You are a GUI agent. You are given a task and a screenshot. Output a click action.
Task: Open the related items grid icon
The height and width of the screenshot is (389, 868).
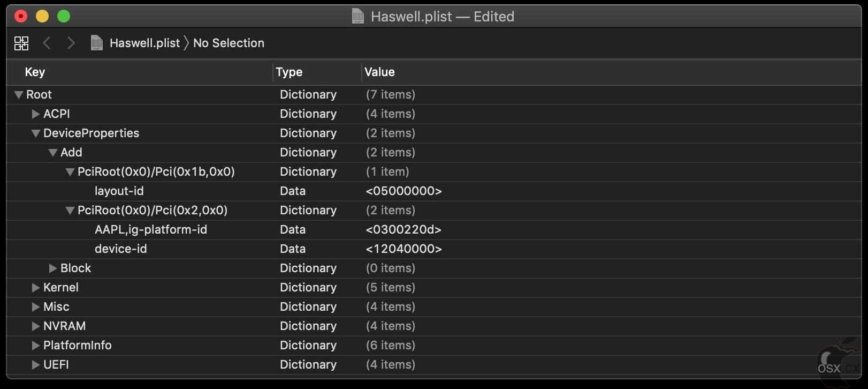click(x=21, y=43)
